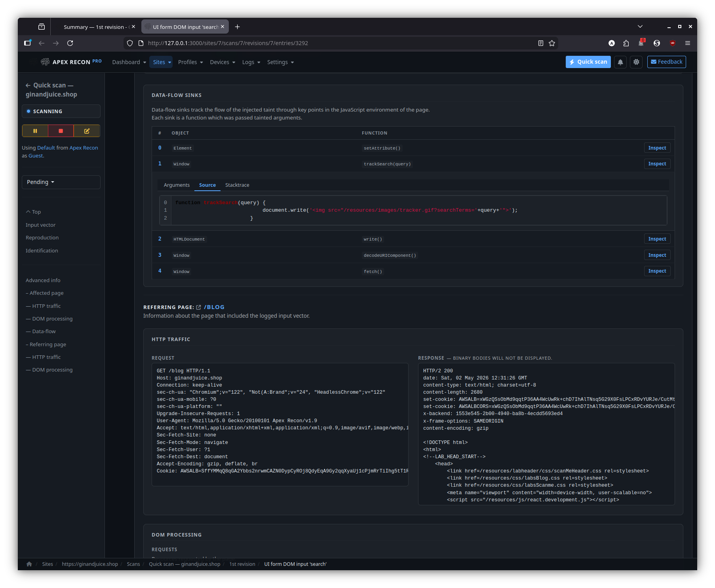Show site information page icon
Viewport: 715px width, 588px height.
(141, 43)
